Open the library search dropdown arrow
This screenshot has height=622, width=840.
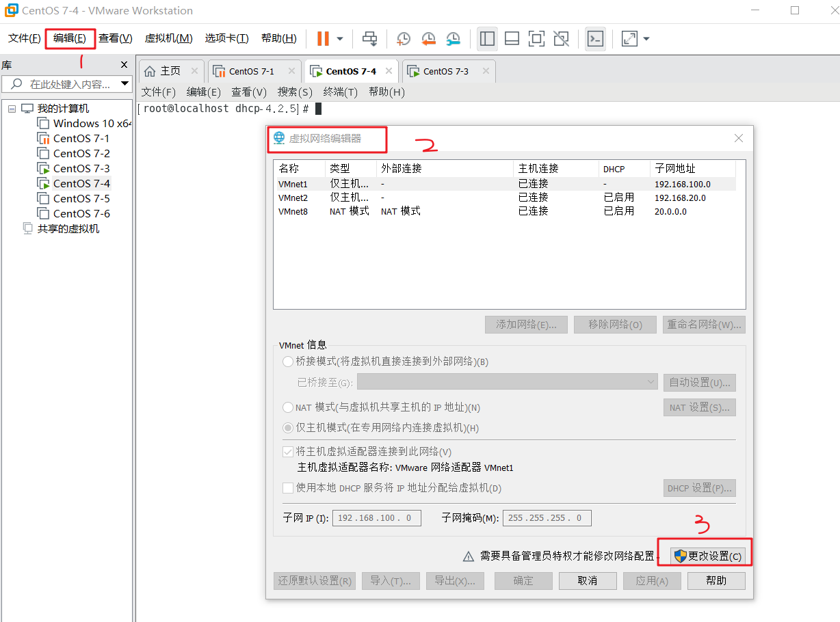tap(125, 84)
